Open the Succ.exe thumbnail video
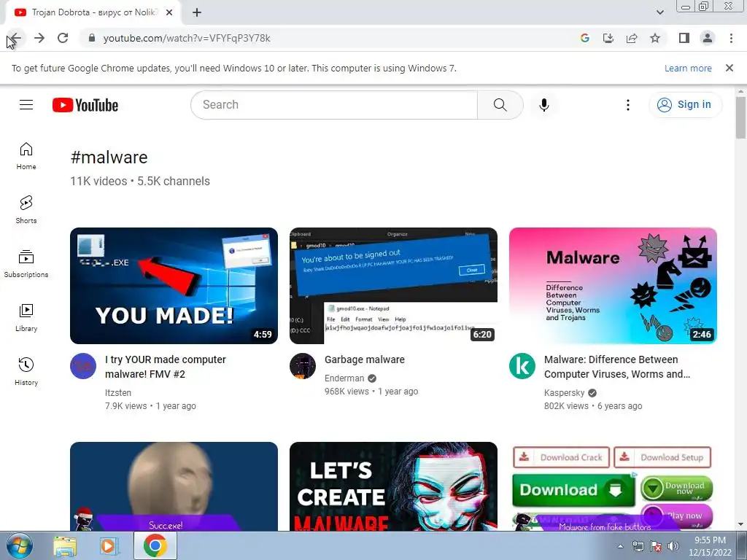The width and height of the screenshot is (747, 560). pos(174,486)
